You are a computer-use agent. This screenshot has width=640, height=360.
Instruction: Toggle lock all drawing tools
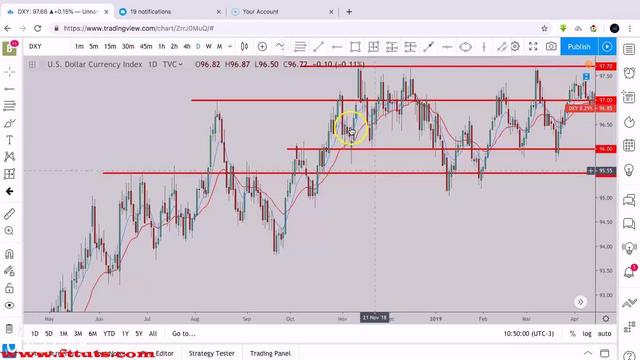(9, 288)
